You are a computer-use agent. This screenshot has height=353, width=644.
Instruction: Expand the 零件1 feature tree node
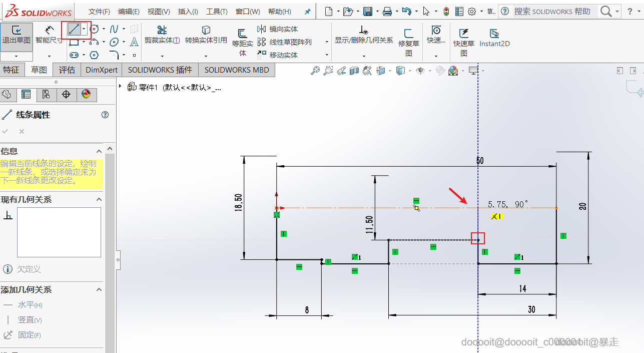click(120, 87)
